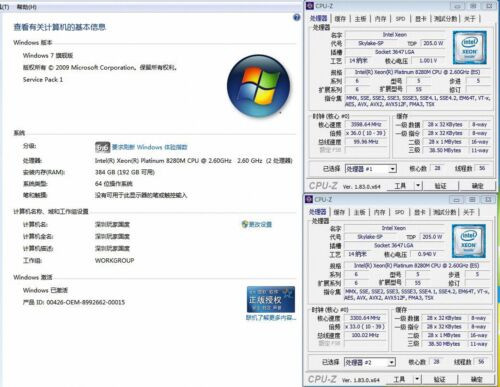The height and width of the screenshot is (387, 500).
Task: Click 确定 button in processor #1 CPU-Z window
Action: pyautogui.click(x=477, y=185)
